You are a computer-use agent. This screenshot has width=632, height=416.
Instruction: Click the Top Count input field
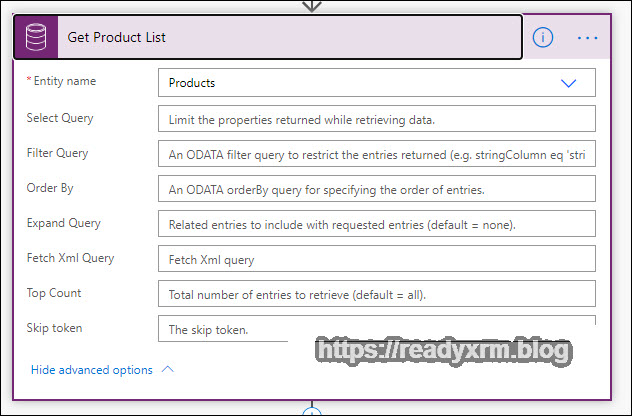[376, 294]
